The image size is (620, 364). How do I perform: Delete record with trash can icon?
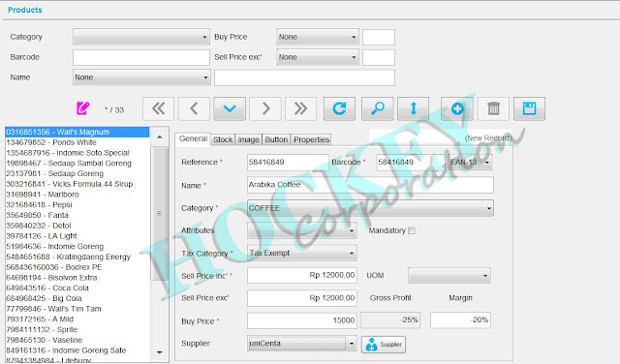click(x=493, y=108)
